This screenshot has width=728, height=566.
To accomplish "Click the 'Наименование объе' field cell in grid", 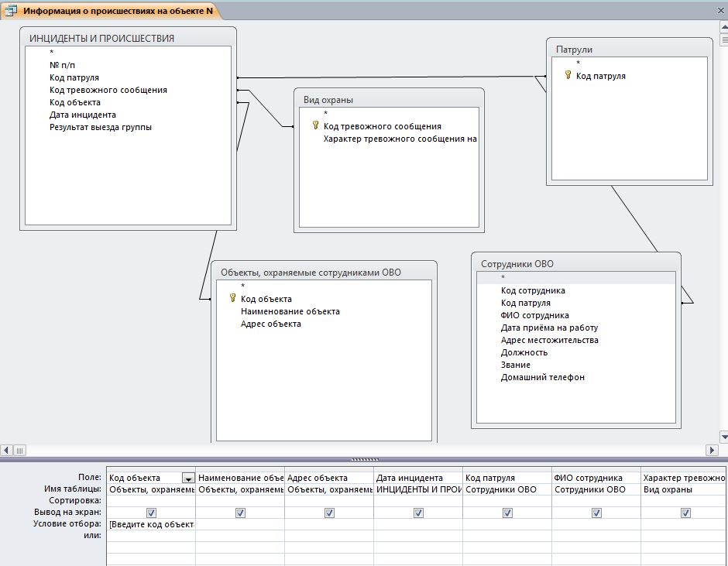I will click(x=240, y=478).
